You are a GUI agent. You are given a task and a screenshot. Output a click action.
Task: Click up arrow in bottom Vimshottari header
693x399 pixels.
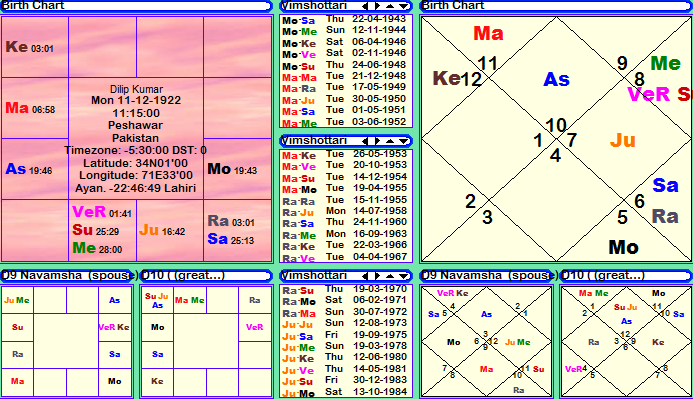pyautogui.click(x=390, y=276)
